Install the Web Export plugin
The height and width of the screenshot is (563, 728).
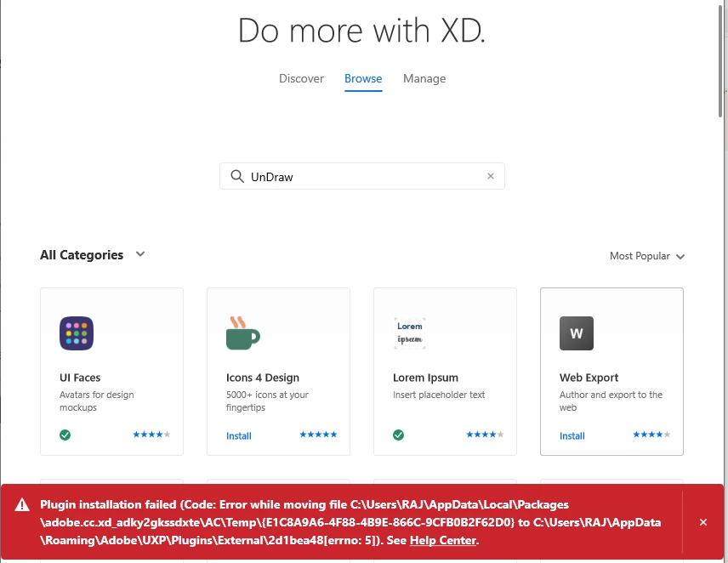572,435
